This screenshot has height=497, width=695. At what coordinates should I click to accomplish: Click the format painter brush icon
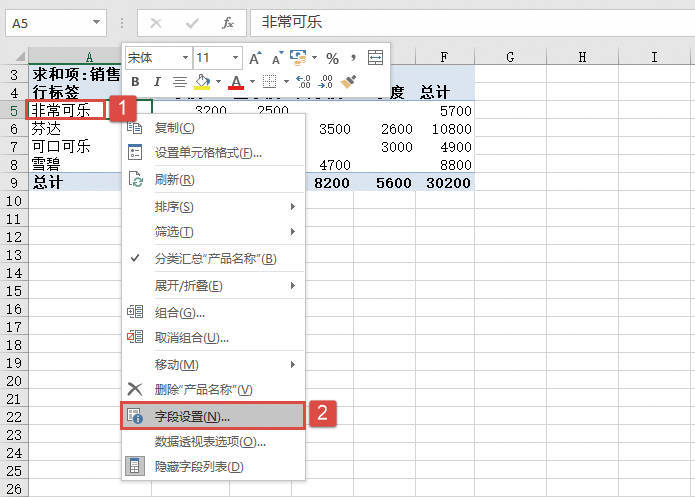(x=349, y=82)
